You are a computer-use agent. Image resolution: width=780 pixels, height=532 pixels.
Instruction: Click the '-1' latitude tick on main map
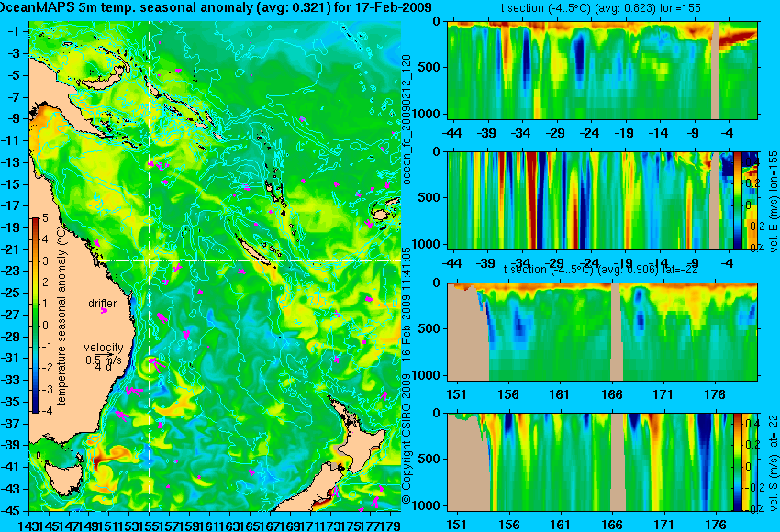tap(16, 31)
